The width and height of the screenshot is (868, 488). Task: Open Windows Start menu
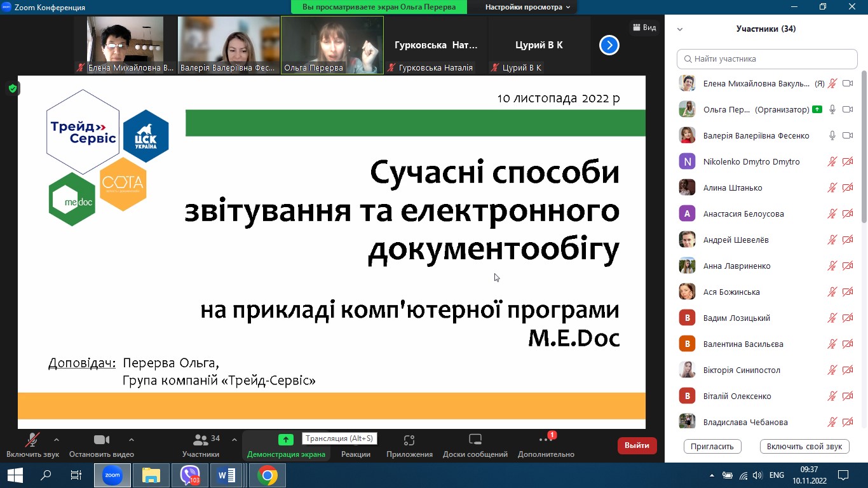15,475
